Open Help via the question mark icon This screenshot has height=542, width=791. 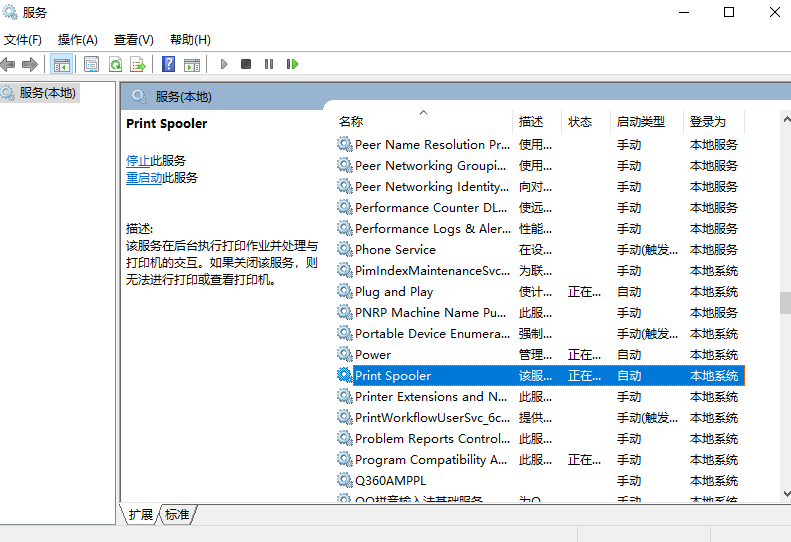168,64
